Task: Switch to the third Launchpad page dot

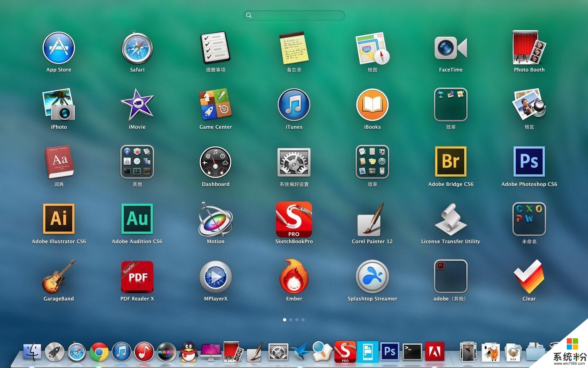Action: point(297,320)
